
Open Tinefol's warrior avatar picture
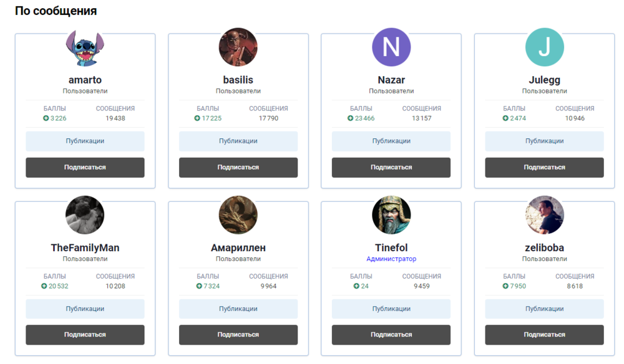coord(391,215)
